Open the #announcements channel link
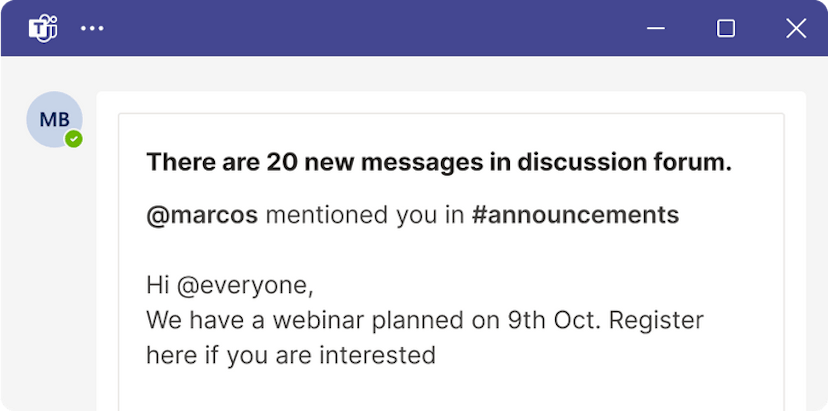Screen dimensions: 828x411 (x=575, y=214)
